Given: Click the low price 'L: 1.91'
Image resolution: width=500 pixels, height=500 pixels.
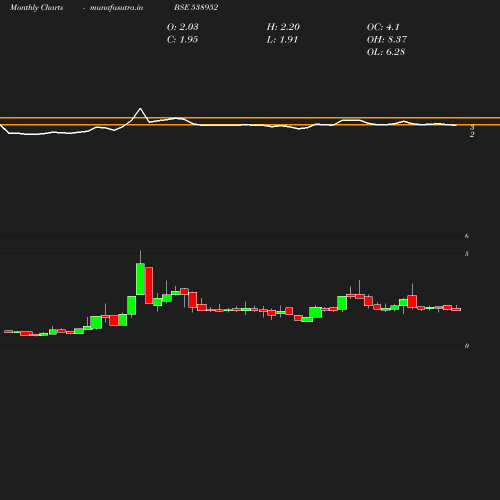Looking at the screenshot, I should coord(282,39).
